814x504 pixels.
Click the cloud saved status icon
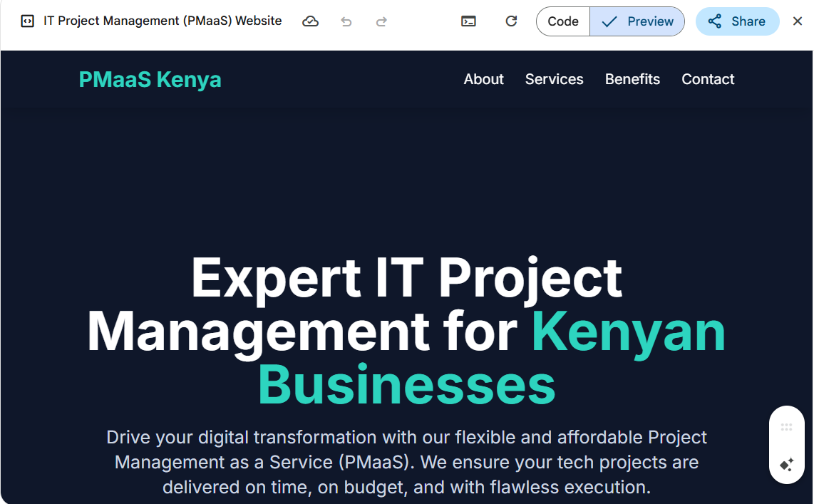pos(310,21)
